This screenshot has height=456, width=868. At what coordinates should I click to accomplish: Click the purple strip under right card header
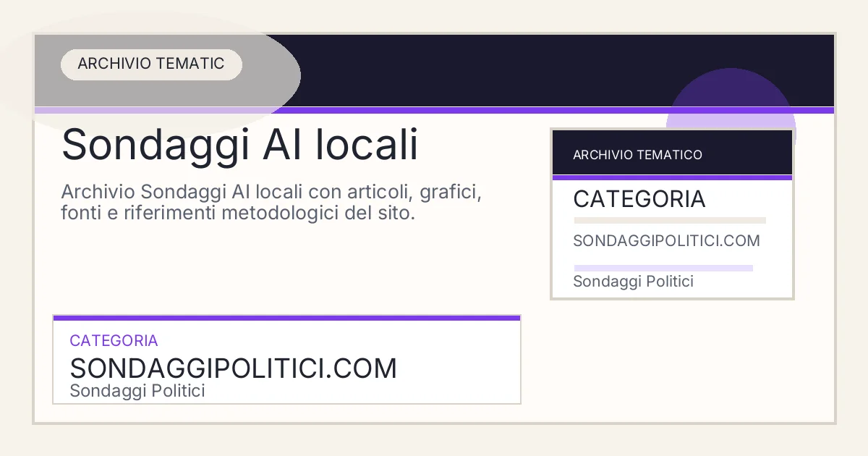[x=671, y=177]
